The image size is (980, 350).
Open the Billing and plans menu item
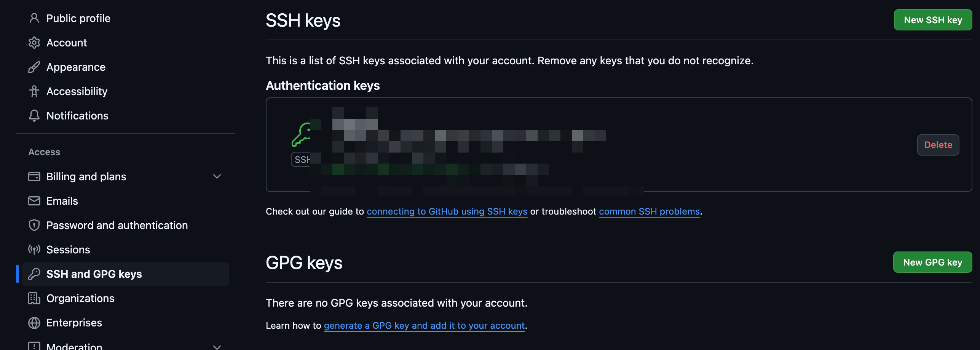click(x=86, y=177)
